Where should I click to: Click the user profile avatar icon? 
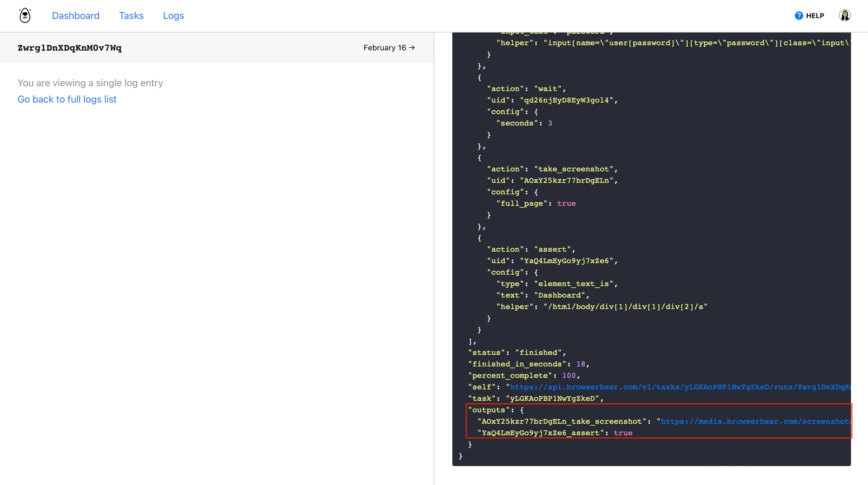[x=845, y=16]
